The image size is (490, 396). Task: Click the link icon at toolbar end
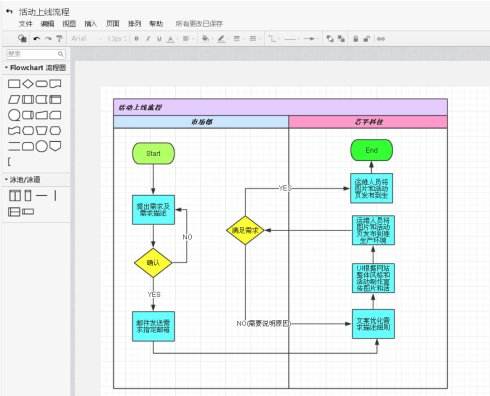coord(381,39)
